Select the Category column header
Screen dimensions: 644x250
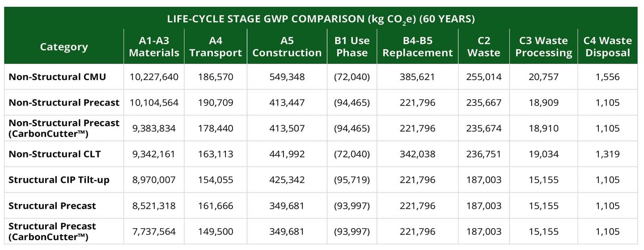coord(64,47)
